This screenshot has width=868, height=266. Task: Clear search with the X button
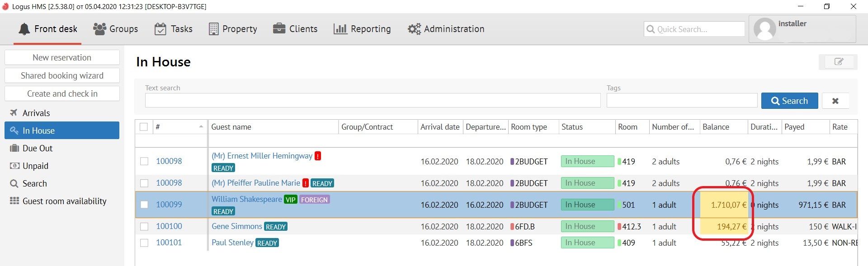[x=835, y=101]
